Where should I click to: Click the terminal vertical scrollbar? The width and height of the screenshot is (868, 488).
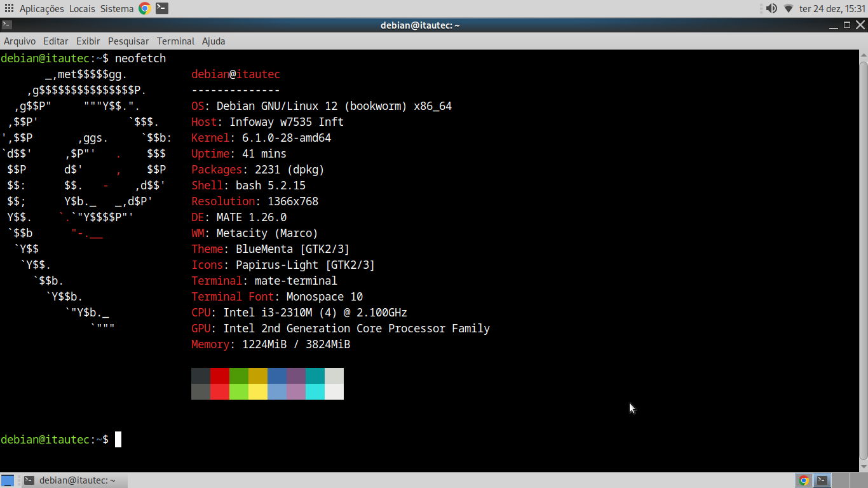tap(864, 261)
